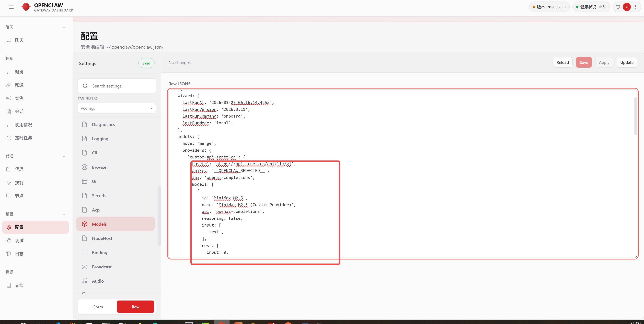This screenshot has height=324, width=644.
Task: Click the hamburger menu icon
Action: pyautogui.click(x=11, y=7)
